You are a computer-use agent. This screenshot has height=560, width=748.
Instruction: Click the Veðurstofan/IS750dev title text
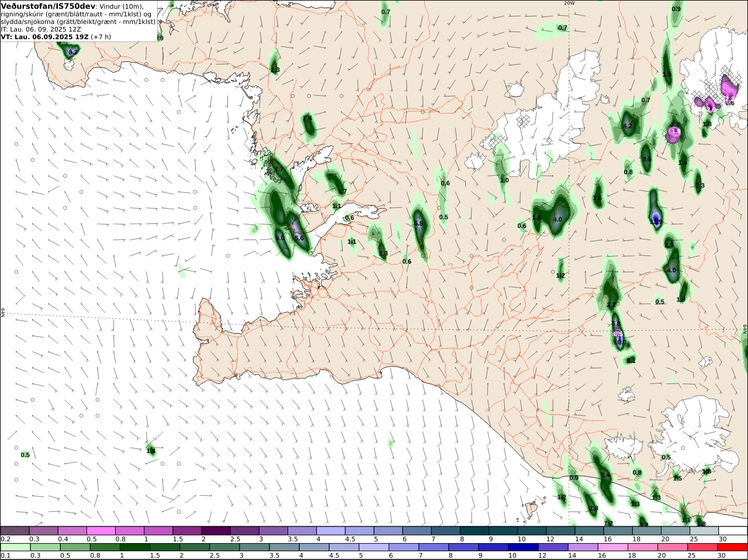coord(48,6)
